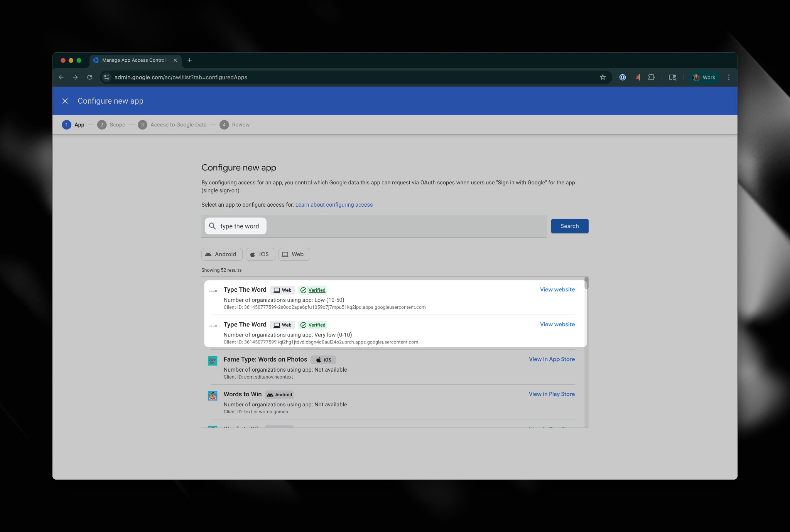
Task: Click the Fame Type app icon
Action: coord(213,361)
